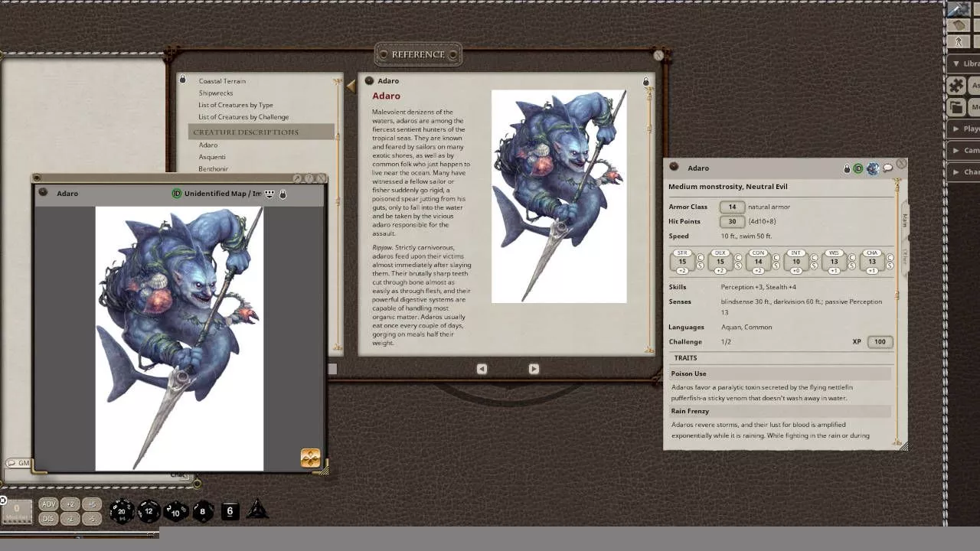
Task: Select Benthonir creature description entry
Action: [214, 168]
